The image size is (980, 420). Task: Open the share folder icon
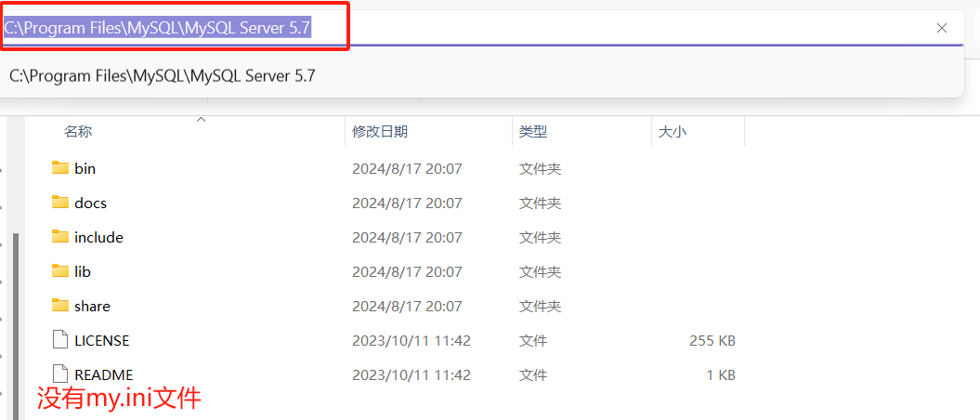pos(60,306)
